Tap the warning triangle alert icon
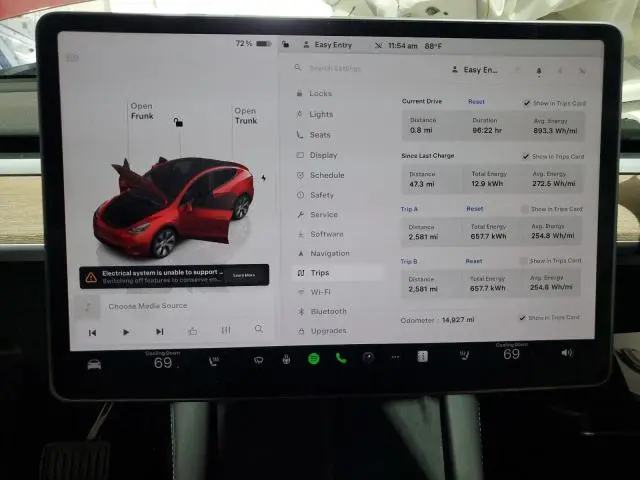The image size is (640, 480). click(91, 278)
